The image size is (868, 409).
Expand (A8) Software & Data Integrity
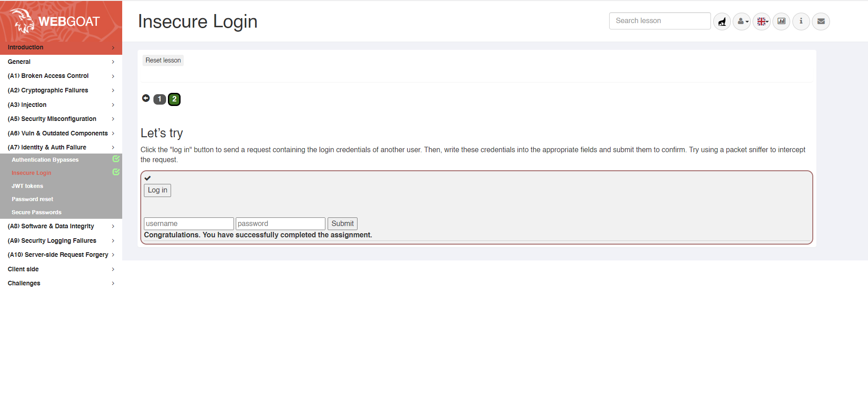[x=61, y=226]
